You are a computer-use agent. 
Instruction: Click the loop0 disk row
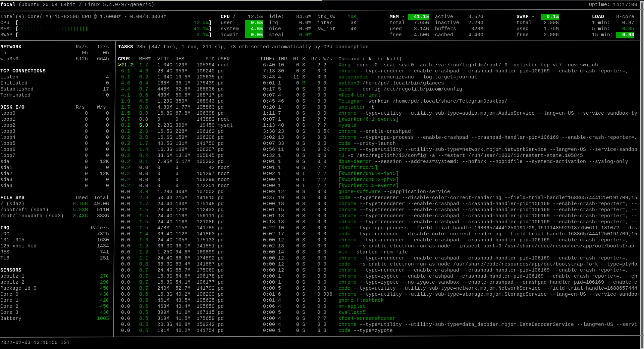55,113
